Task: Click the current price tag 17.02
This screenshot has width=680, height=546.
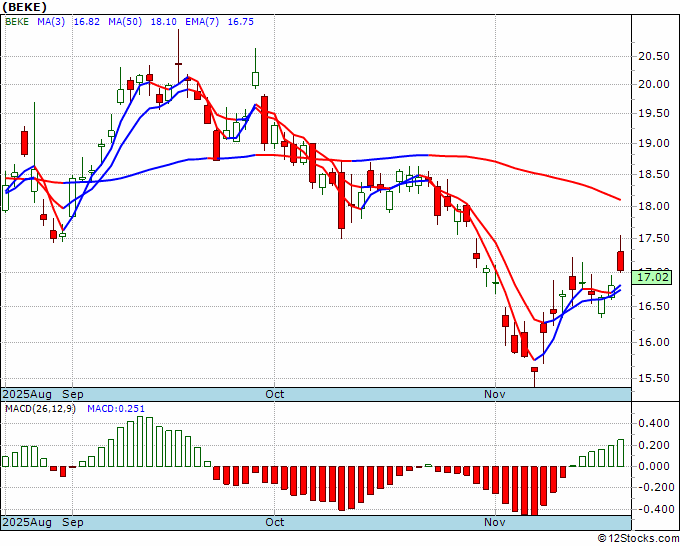Action: pos(654,277)
